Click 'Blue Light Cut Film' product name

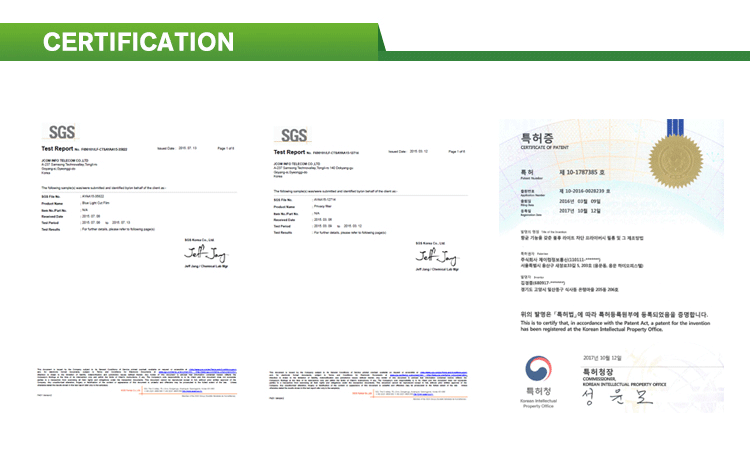coord(96,203)
